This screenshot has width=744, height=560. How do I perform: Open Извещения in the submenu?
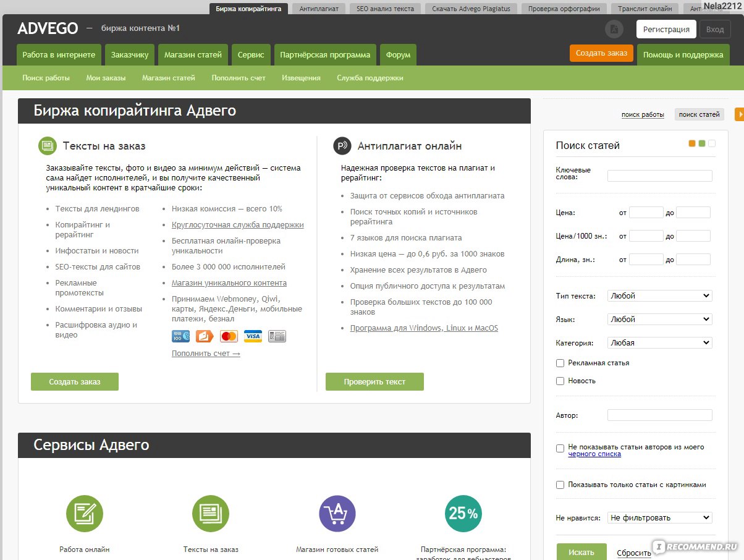[301, 78]
